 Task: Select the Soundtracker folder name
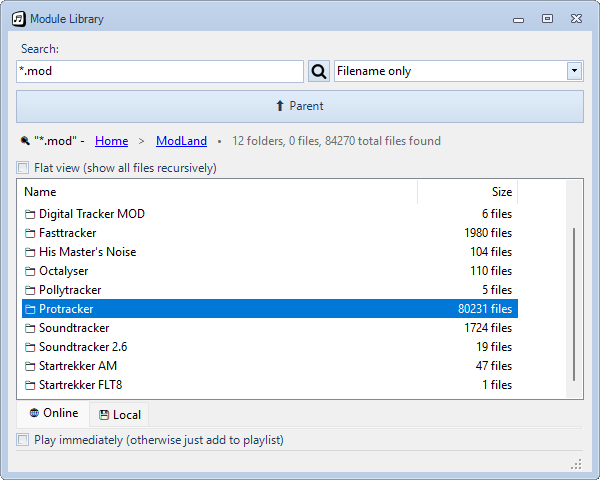tap(74, 328)
